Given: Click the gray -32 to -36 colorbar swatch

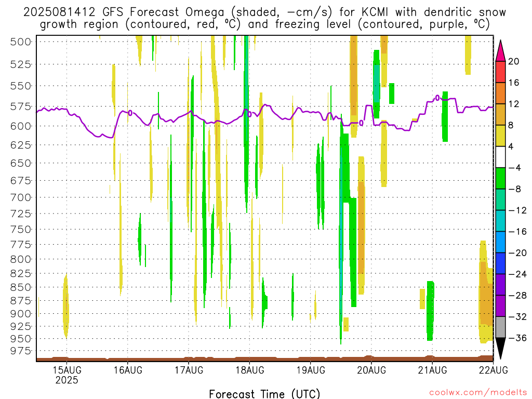Looking at the screenshot, I should (500, 327).
